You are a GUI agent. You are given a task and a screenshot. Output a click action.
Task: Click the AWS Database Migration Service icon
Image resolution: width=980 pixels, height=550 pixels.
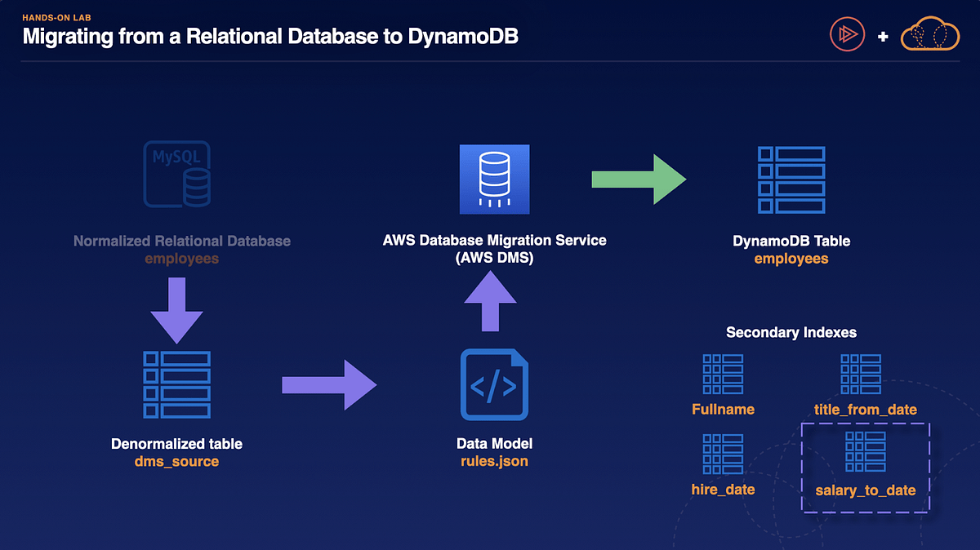pos(494,179)
